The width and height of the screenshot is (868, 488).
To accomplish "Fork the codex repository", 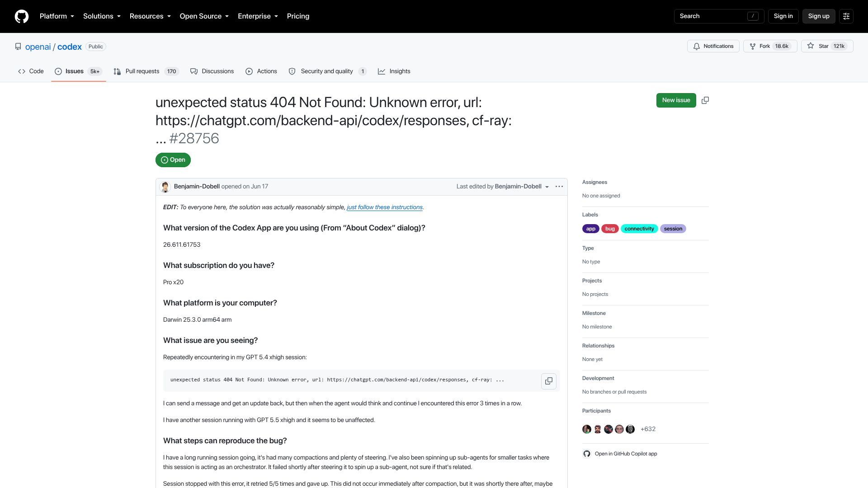I will point(770,46).
